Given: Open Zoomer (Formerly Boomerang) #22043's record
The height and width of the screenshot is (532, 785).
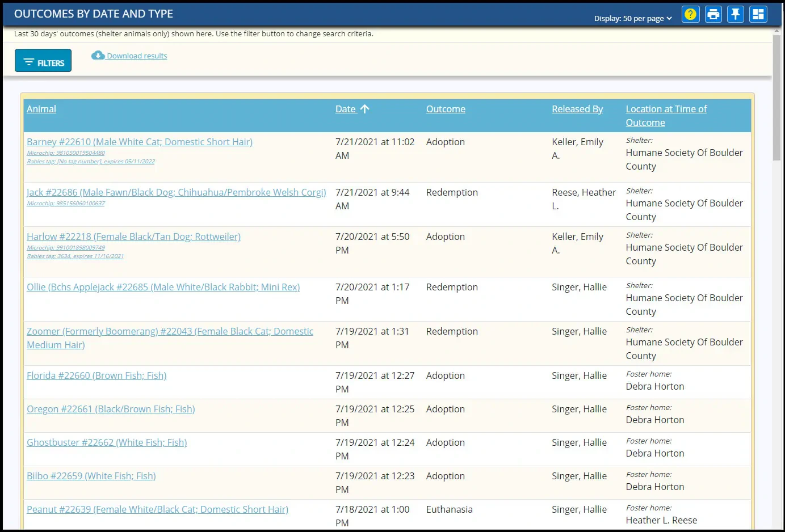Looking at the screenshot, I should 170,331.
